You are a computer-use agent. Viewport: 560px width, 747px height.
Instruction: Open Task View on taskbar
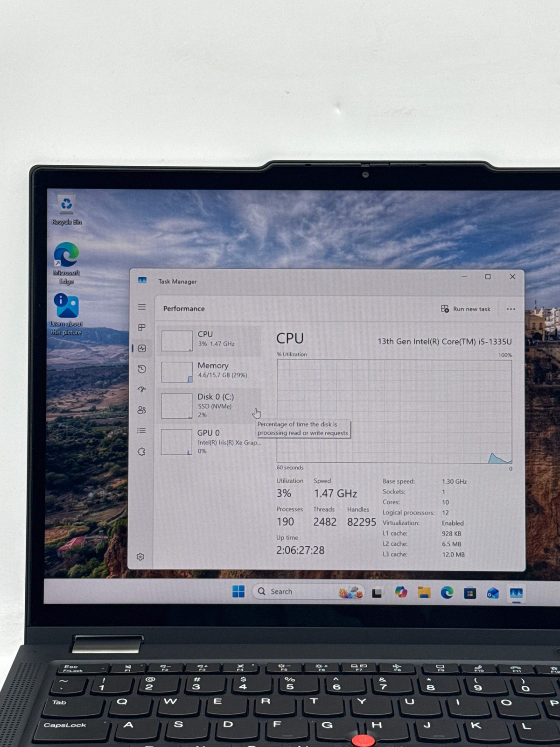tap(377, 593)
